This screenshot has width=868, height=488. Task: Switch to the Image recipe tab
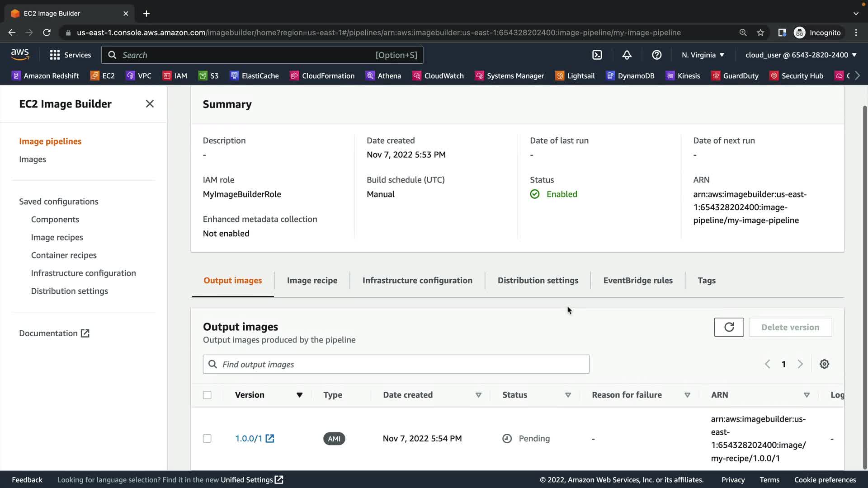pyautogui.click(x=312, y=281)
